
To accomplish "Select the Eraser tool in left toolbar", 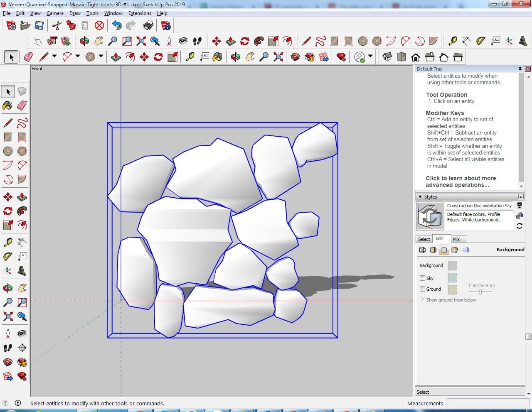I will 22,105.
